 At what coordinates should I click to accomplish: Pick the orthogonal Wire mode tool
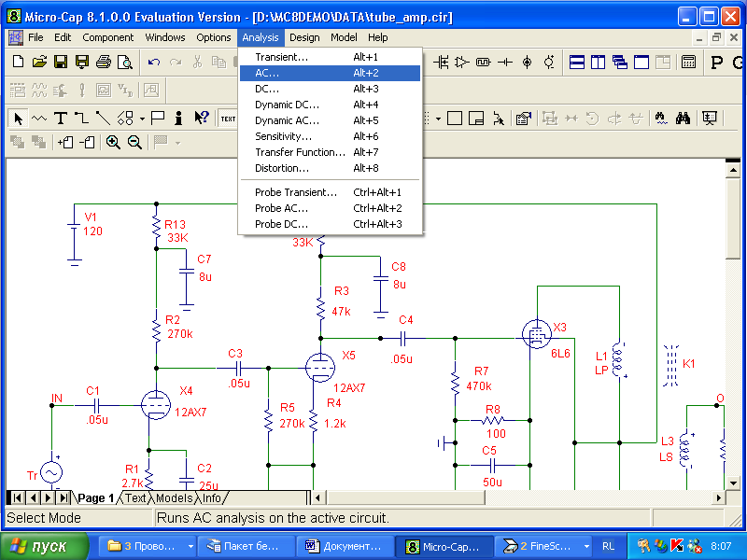tap(82, 119)
